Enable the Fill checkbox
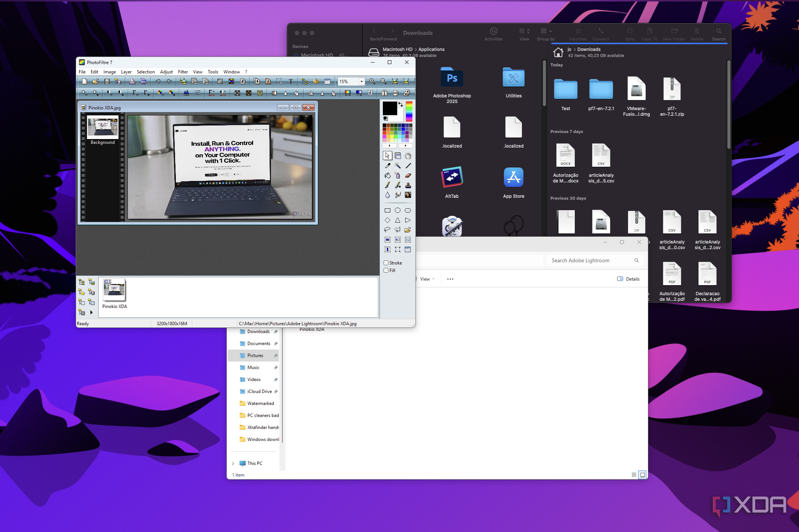Screen dimensions: 799x532 (386, 270)
